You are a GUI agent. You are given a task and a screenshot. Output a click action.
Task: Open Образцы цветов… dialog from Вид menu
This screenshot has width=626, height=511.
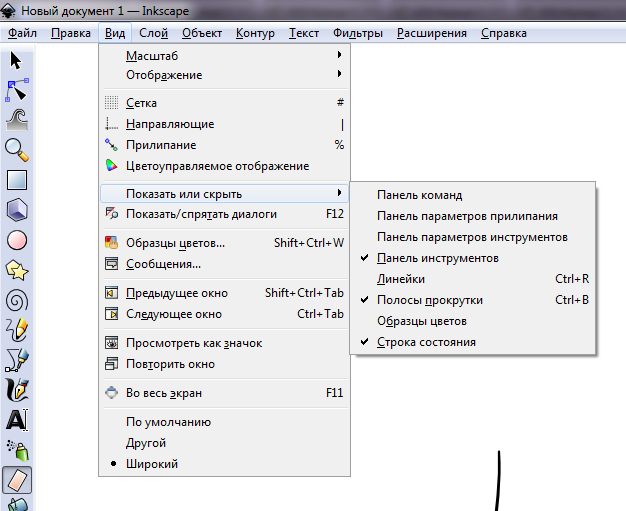pyautogui.click(x=224, y=243)
